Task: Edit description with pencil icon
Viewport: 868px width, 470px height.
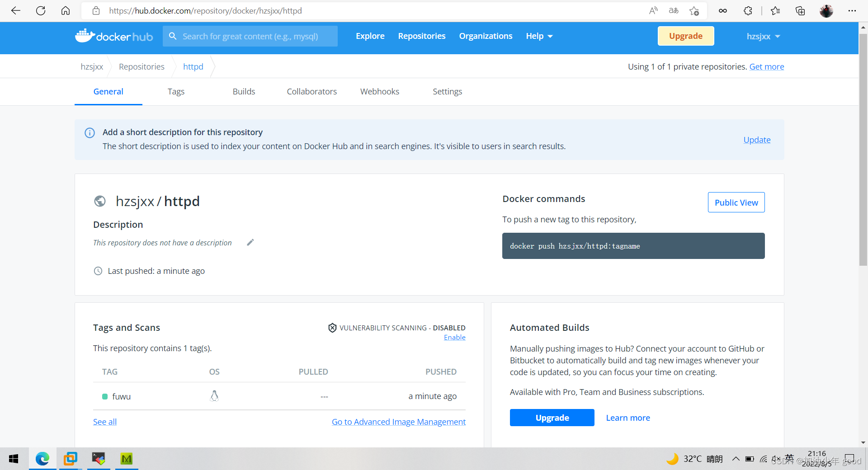Action: click(250, 243)
